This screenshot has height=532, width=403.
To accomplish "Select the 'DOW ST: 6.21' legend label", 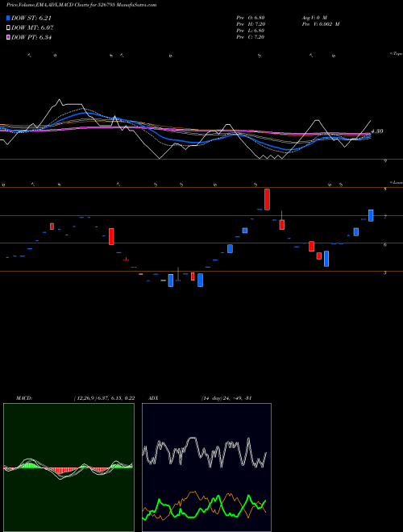I will (x=31, y=18).
